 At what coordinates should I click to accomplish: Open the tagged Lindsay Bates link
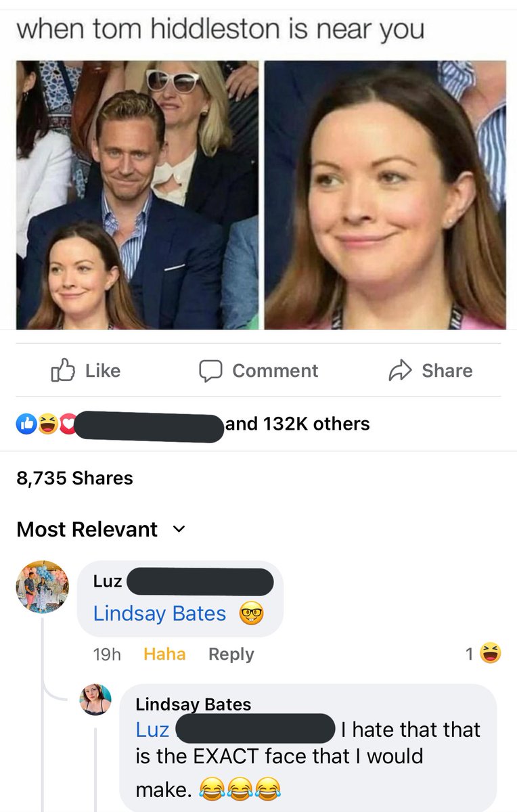160,613
